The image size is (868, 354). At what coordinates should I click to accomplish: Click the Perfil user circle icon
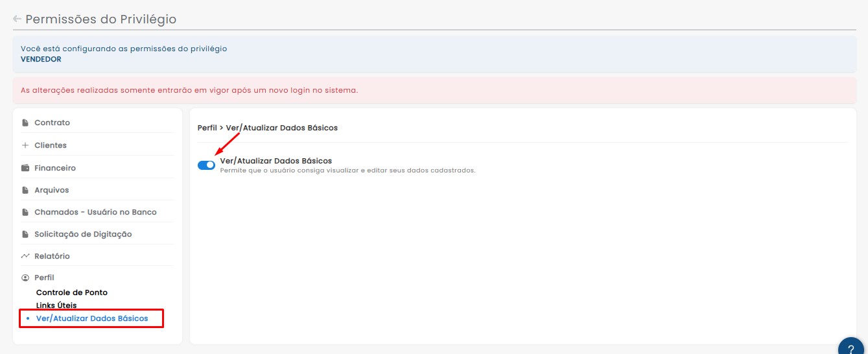[25, 277]
